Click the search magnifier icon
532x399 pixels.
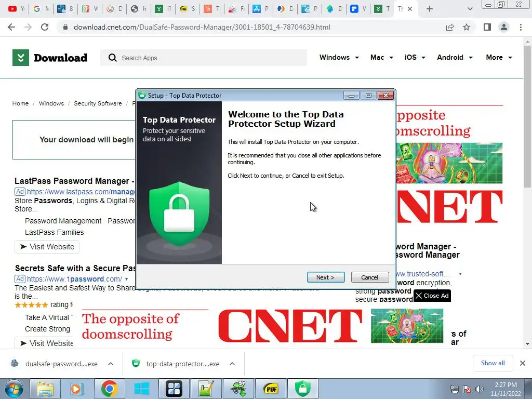tap(113, 58)
